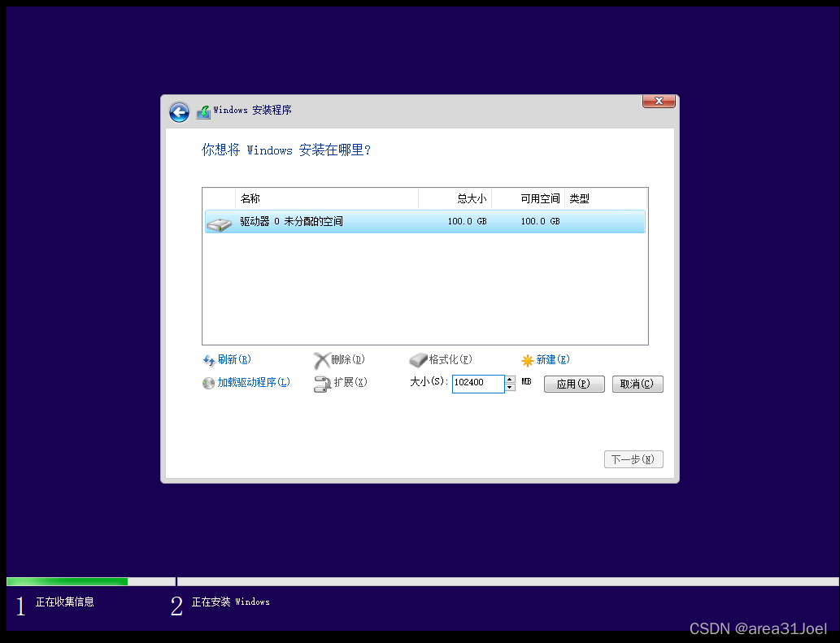This screenshot has width=840, height=643.
Task: Click step 1 正在收集信息 label
Action: 65,602
